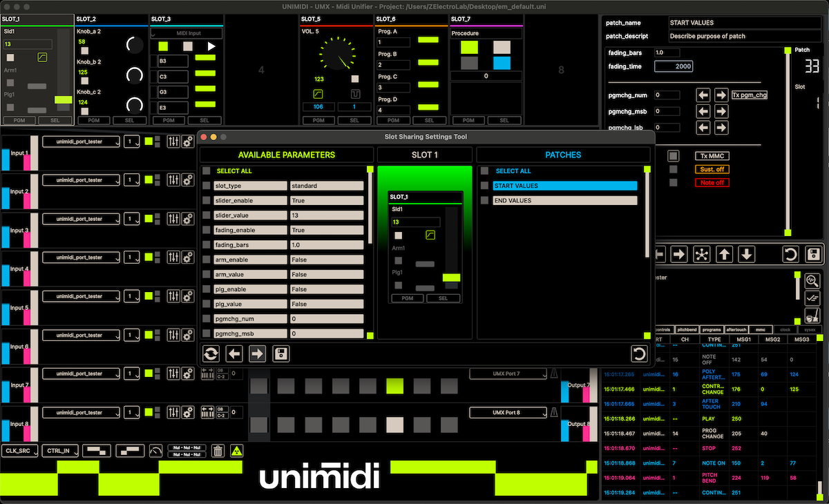
Task: Click the undo icon in patch toolbar
Action: coord(791,254)
